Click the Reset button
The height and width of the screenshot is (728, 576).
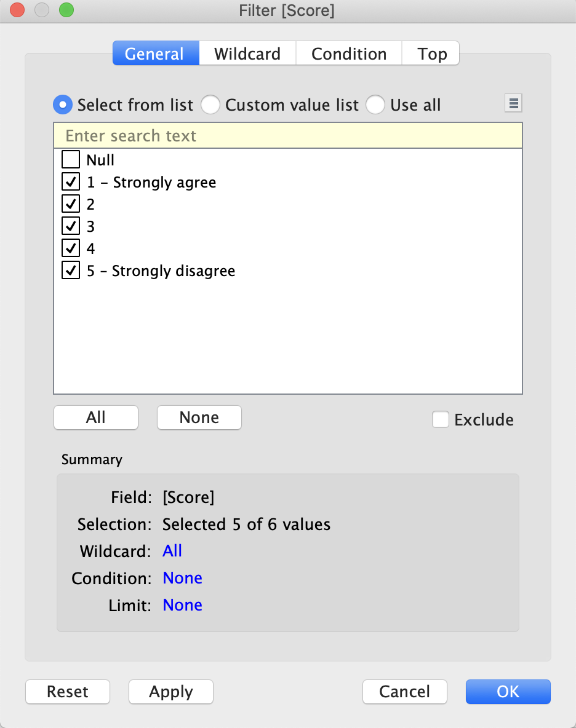[x=68, y=692]
